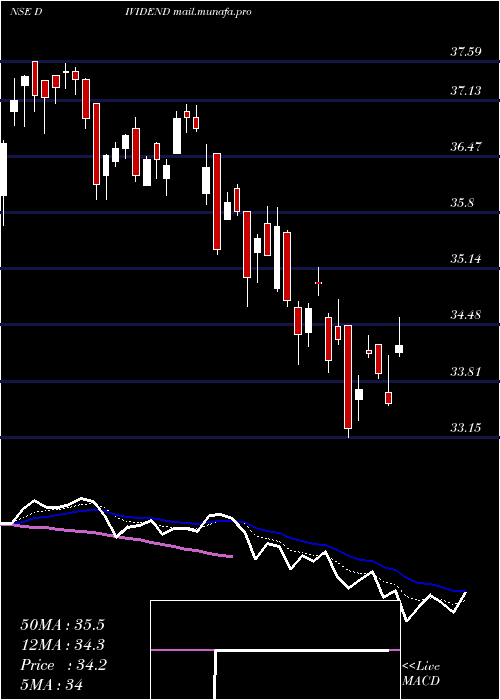The image size is (500, 700).
Task: Click the 36.47 price level label
Action: point(466,146)
